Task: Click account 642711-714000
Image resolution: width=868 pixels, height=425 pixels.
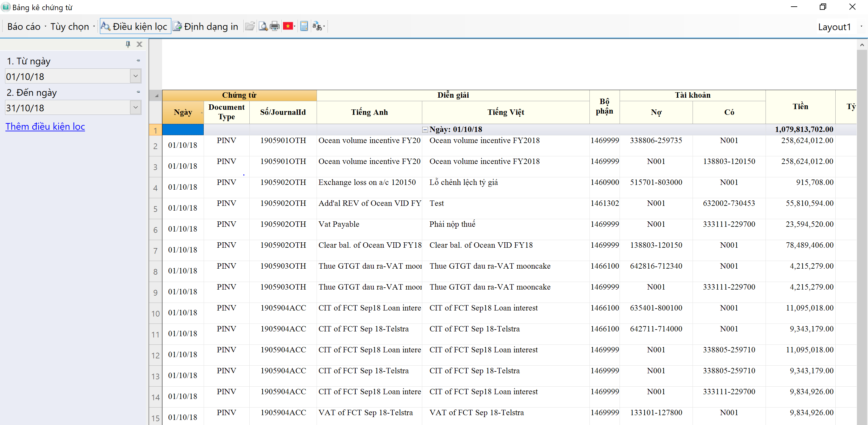Action: [x=656, y=329]
